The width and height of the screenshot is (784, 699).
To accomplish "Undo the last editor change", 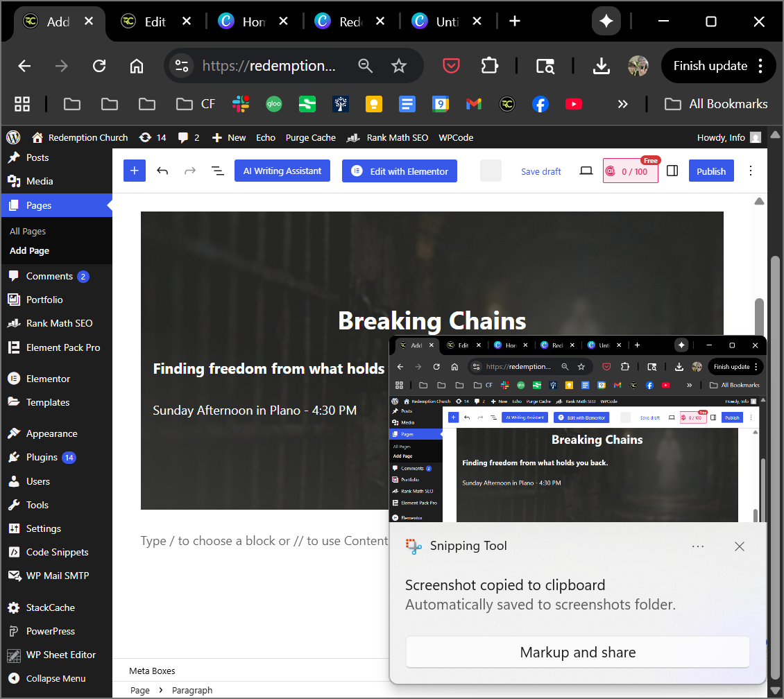I will (162, 171).
